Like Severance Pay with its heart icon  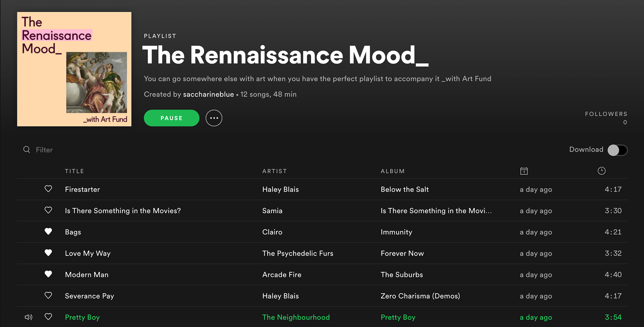point(48,295)
